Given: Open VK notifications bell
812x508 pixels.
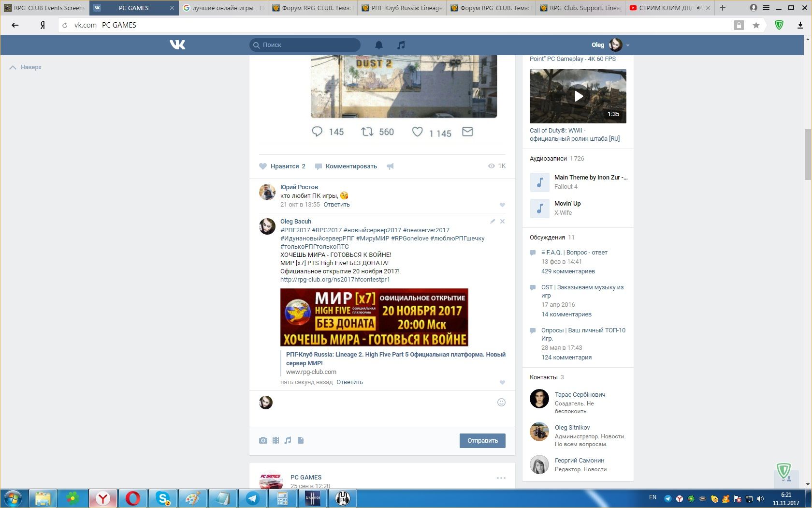Looking at the screenshot, I should pos(379,45).
